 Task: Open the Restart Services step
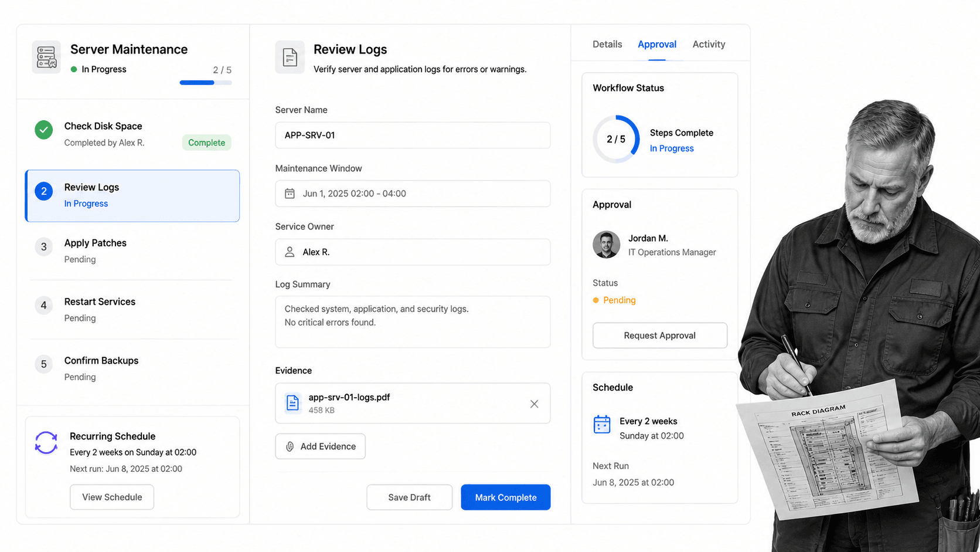[x=132, y=309]
